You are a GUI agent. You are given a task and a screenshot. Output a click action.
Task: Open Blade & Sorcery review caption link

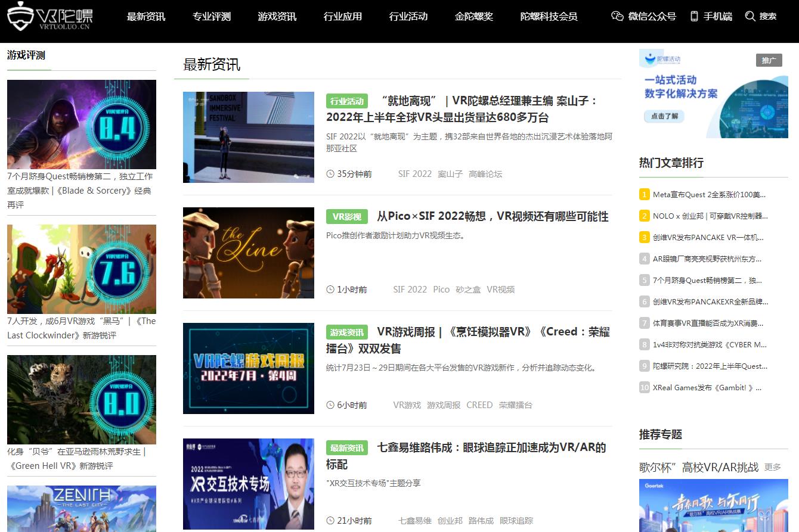[x=80, y=191]
